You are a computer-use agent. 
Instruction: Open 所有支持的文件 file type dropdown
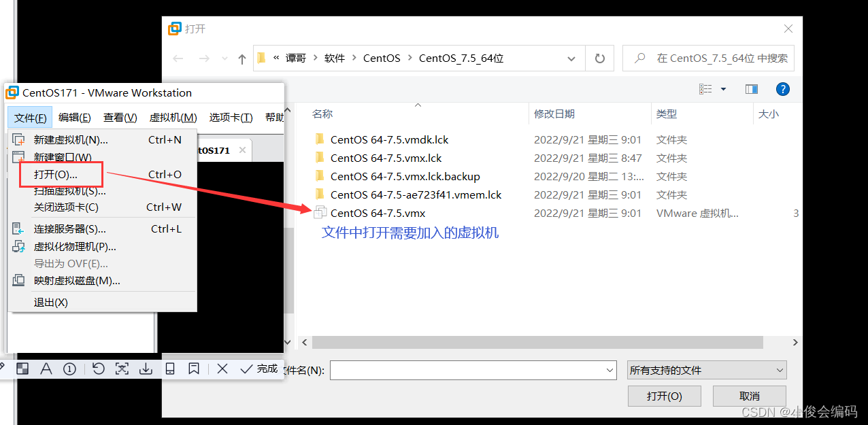point(707,370)
